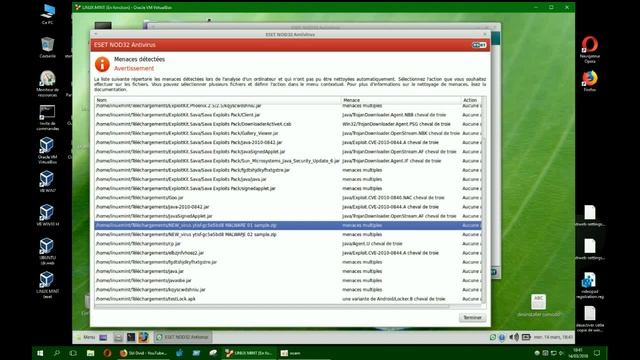Open File Explorer from Windows taskbar
The width and height of the screenshot is (640, 360).
coord(90,353)
